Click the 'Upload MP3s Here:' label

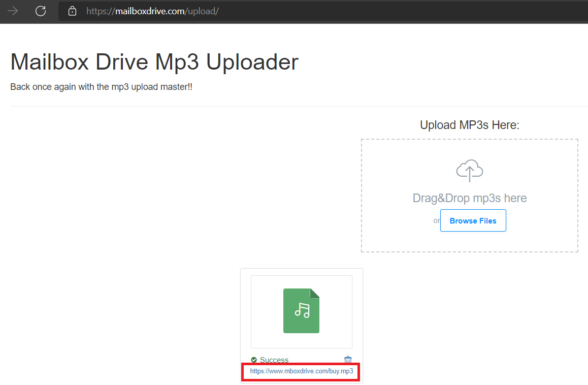pos(469,125)
